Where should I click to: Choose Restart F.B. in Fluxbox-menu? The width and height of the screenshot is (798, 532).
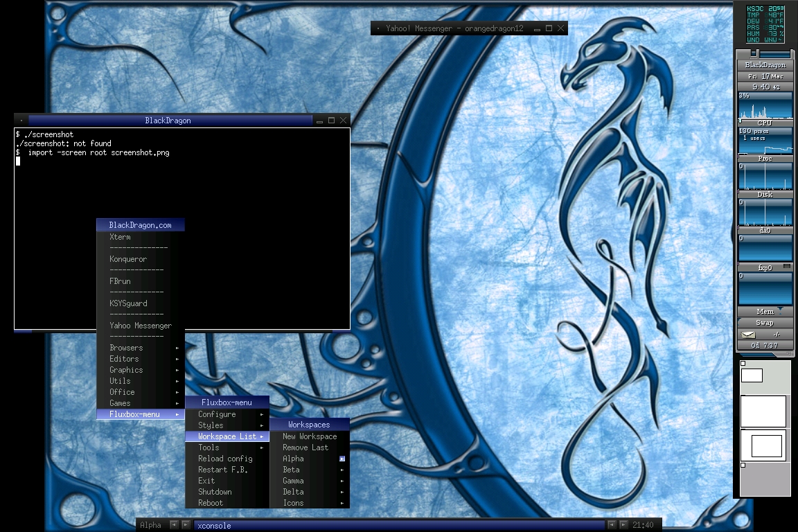(227, 470)
